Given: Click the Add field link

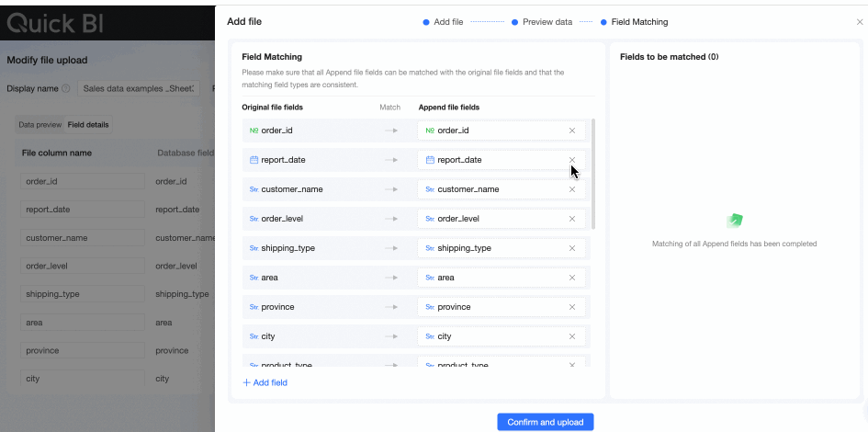Looking at the screenshot, I should (x=265, y=382).
